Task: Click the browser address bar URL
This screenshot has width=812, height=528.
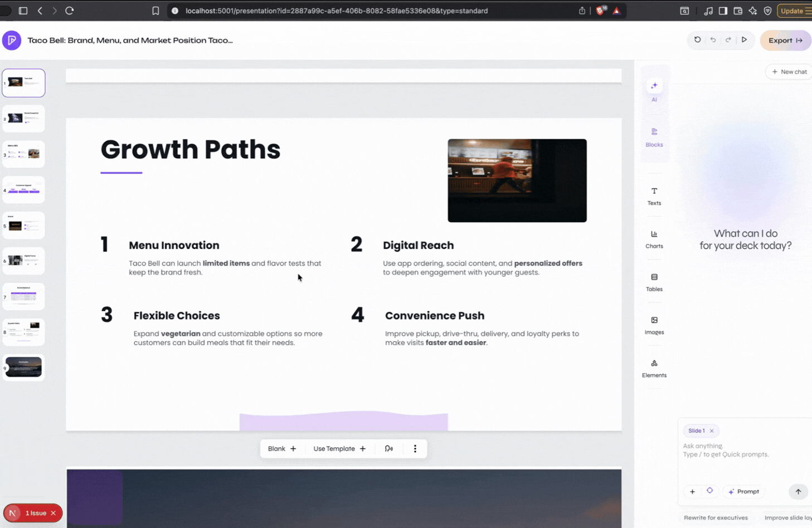Action: tap(337, 11)
